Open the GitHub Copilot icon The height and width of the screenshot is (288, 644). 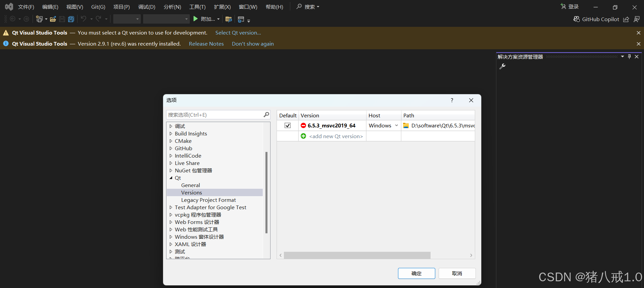[577, 19]
